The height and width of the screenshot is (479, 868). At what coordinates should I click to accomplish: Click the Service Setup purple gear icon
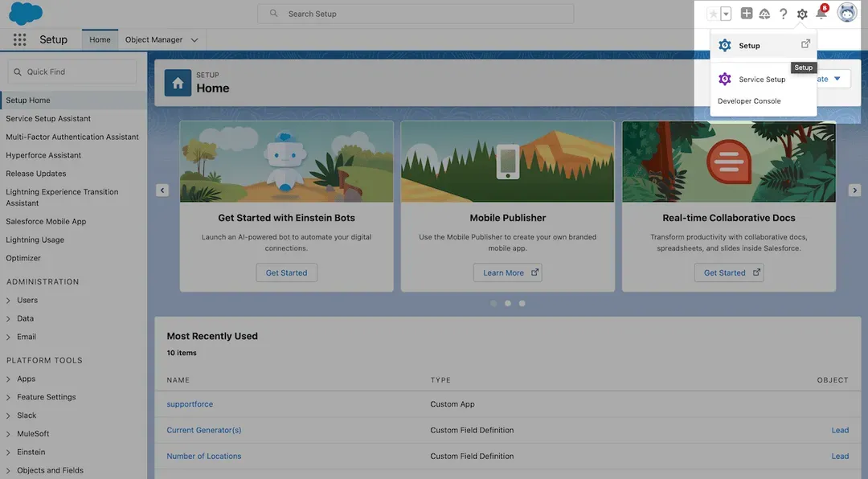pyautogui.click(x=725, y=79)
